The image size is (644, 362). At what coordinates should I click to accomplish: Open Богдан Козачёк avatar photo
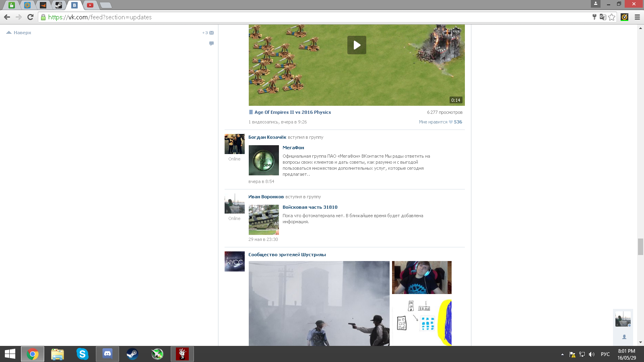(235, 144)
